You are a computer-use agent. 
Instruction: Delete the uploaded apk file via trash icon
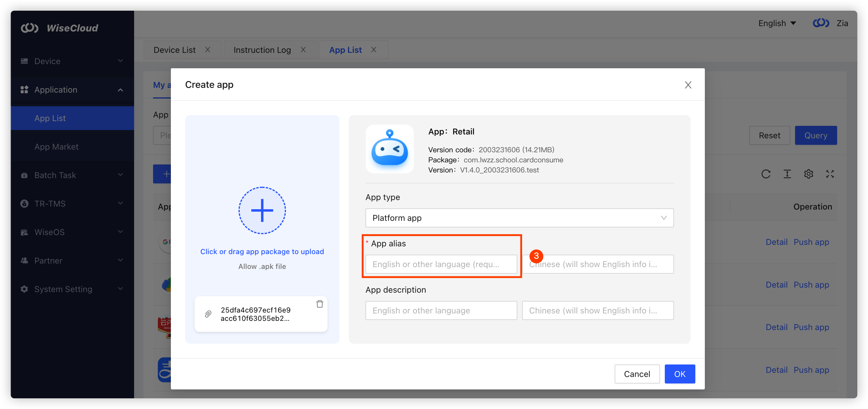[x=320, y=304]
